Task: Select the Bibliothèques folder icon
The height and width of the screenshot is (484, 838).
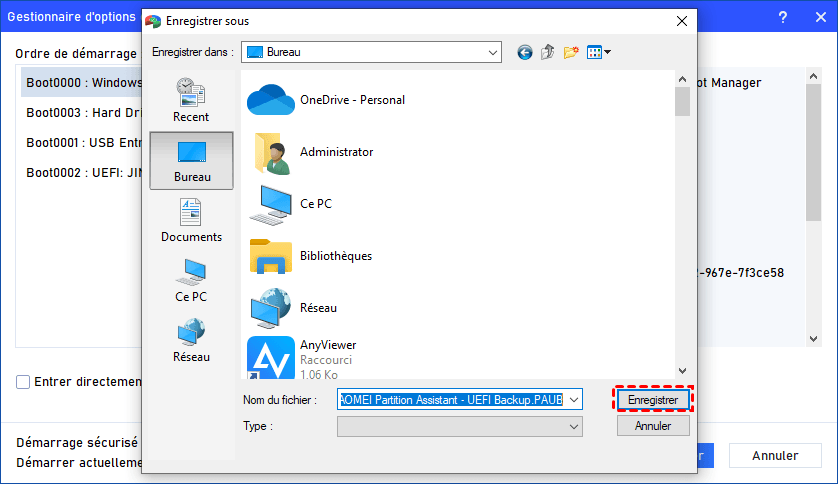Action: 271,256
